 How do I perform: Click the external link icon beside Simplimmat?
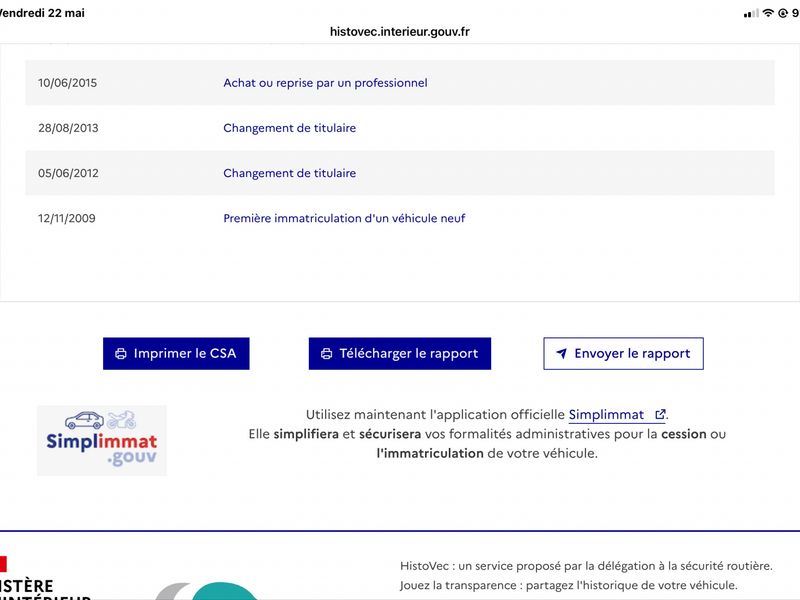[x=660, y=414]
